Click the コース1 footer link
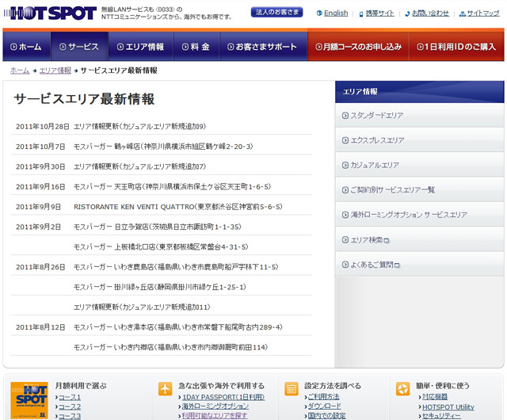Image resolution: width=507 pixels, height=420 pixels. pos(70,397)
